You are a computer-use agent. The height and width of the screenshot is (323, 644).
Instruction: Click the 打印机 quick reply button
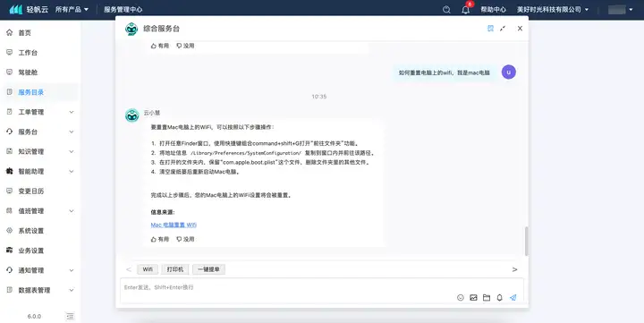tap(175, 269)
